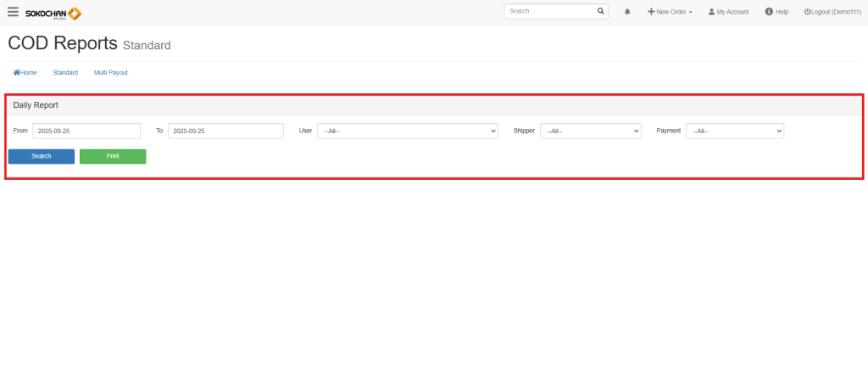Switch to the Standard tab
This screenshot has width=868, height=392.
pyautogui.click(x=65, y=73)
